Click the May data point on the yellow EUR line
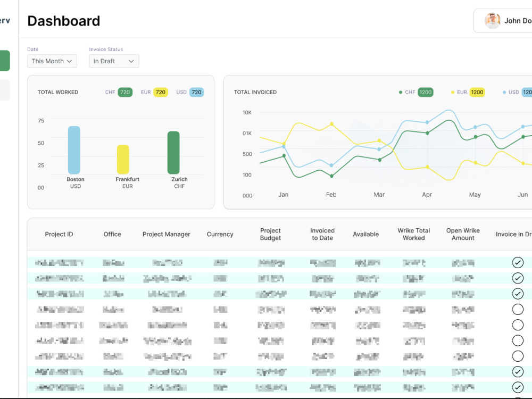This screenshot has height=399, width=532. [x=475, y=163]
